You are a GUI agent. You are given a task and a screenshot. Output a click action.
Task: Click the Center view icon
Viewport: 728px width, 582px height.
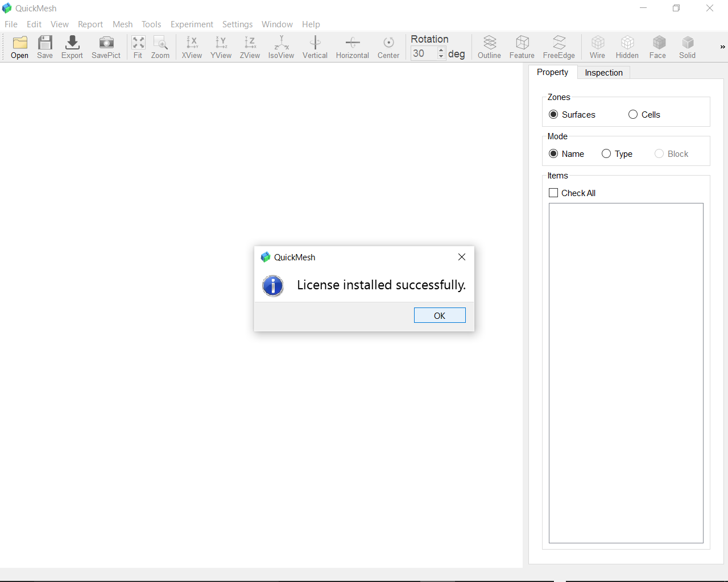tap(388, 47)
